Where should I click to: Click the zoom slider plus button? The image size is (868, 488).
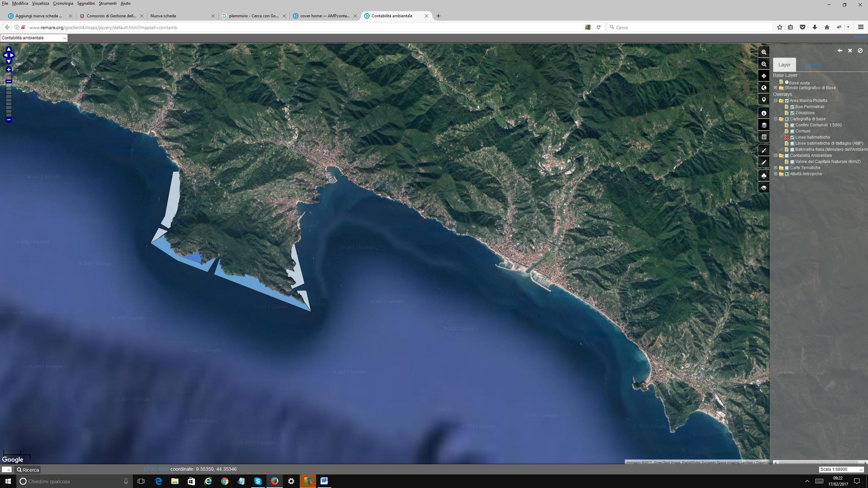point(9,70)
